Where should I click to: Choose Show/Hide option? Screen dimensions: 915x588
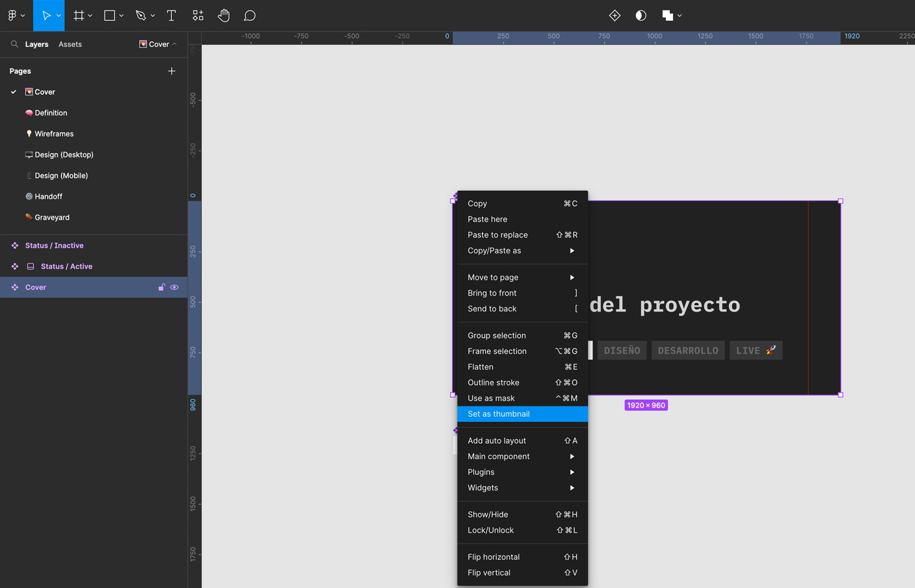coord(523,515)
